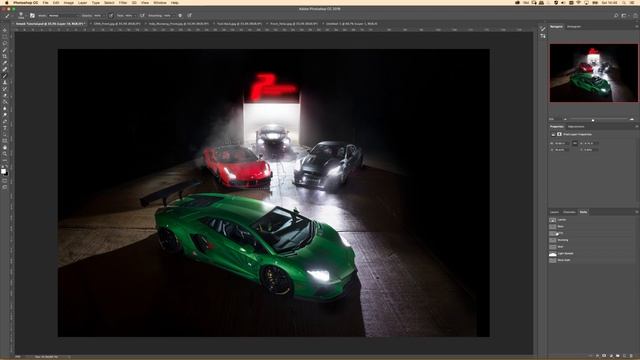
Task: Click the zoom percentage field in status bar
Action: [x=18, y=357]
